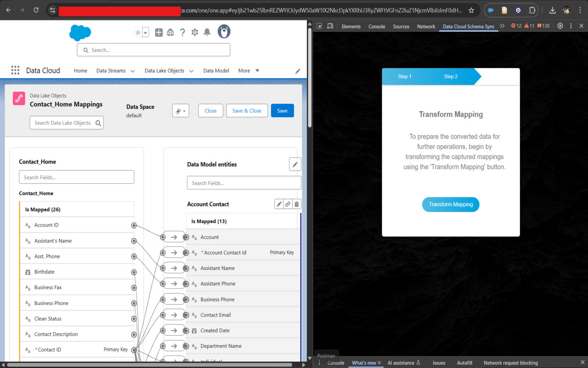Open the App Launcher grid

[15, 70]
